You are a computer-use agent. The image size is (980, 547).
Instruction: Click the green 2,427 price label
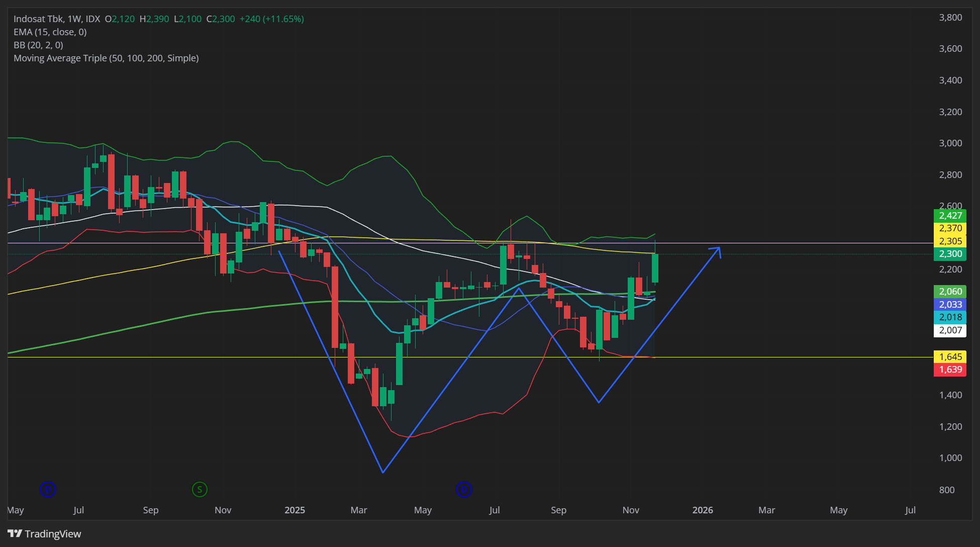click(950, 216)
